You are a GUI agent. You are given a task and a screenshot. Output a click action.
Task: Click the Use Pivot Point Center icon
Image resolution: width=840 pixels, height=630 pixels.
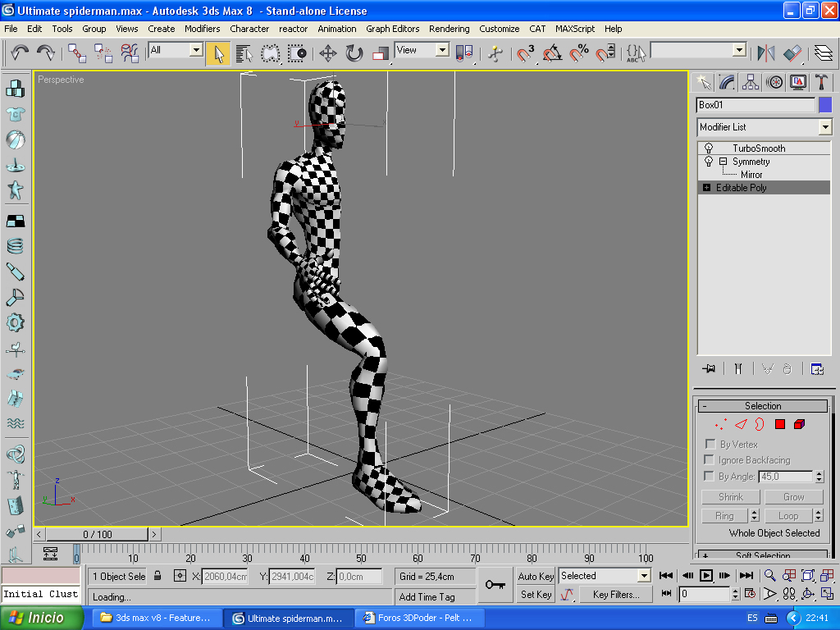[464, 53]
